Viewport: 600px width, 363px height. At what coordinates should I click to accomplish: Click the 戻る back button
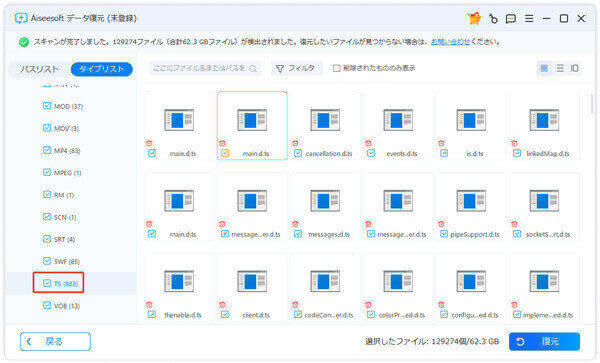(55, 341)
